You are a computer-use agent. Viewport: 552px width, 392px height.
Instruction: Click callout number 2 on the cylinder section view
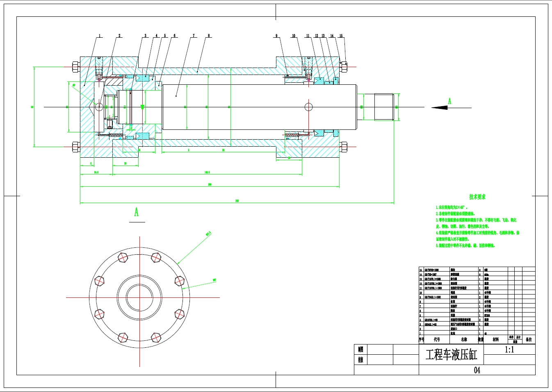click(x=120, y=36)
